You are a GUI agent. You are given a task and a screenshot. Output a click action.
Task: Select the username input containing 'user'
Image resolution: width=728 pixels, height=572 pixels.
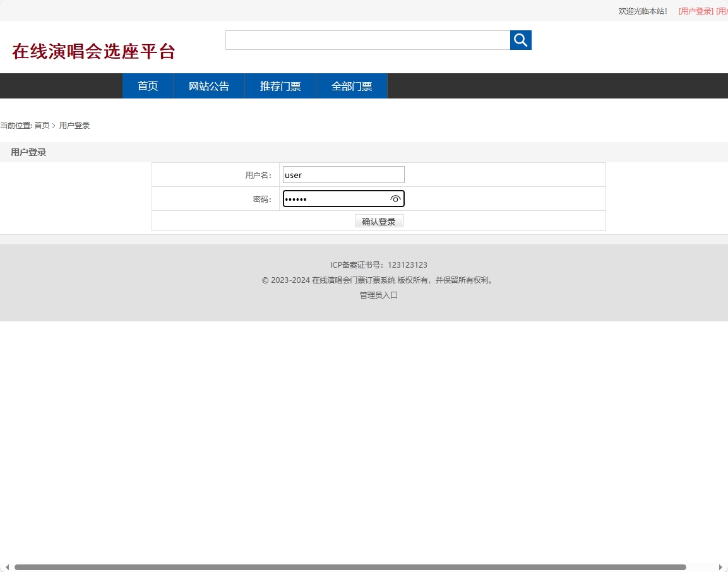click(x=343, y=174)
